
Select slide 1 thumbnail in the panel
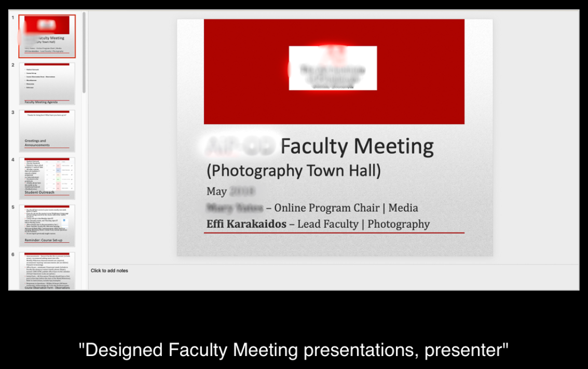pos(47,36)
